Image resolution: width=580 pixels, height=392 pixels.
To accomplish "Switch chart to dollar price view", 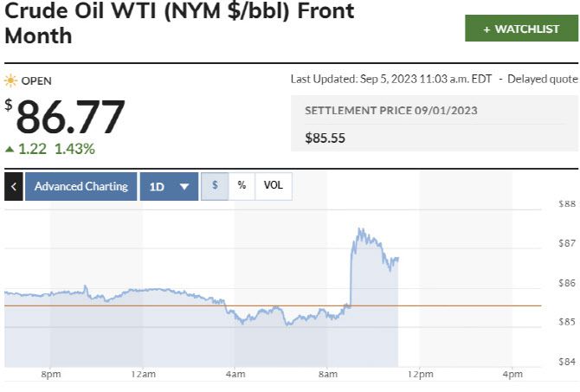I will 215,185.
